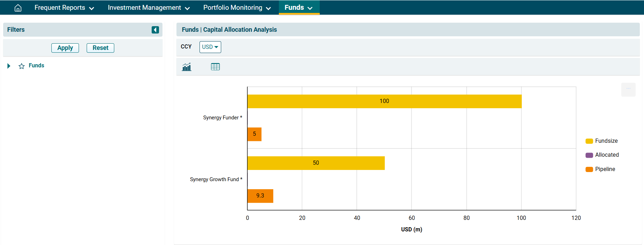Open chart options ellipsis menu

(x=628, y=89)
